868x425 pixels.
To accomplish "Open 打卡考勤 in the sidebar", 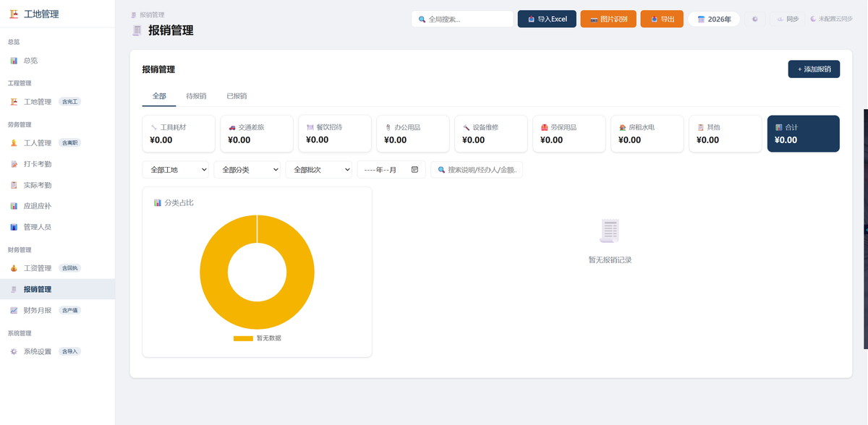I will coord(57,164).
